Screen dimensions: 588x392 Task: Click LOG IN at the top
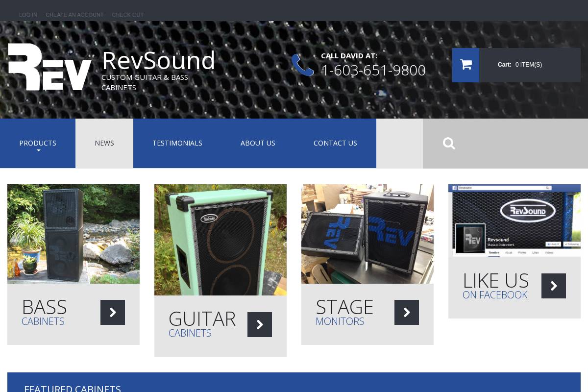pos(28,15)
